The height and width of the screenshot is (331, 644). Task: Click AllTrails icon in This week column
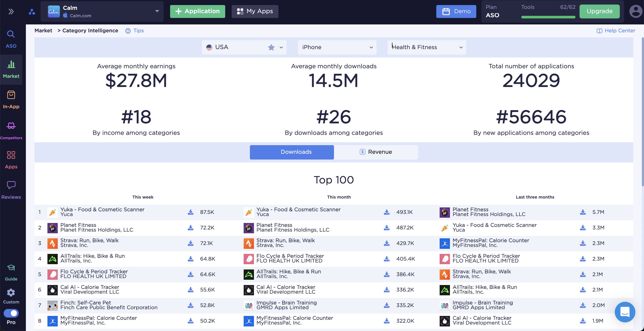tap(52, 259)
